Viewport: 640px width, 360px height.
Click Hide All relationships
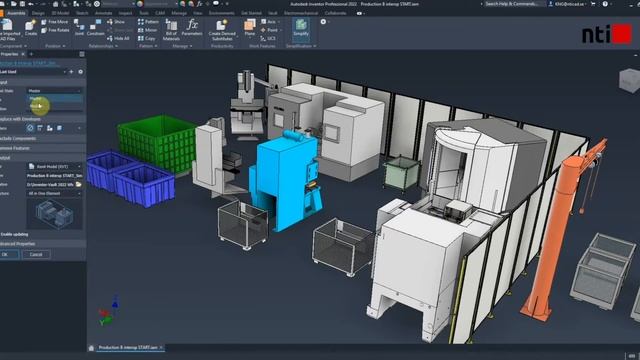[x=119, y=38]
